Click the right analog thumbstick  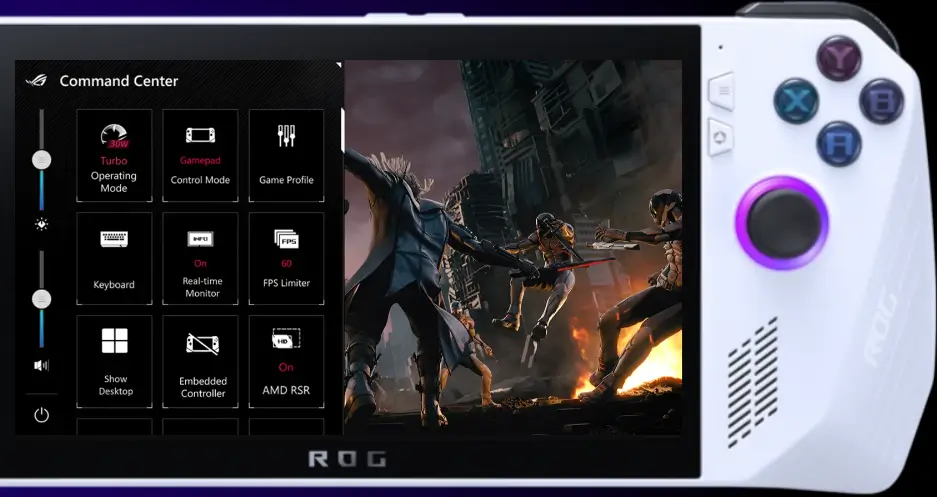tap(782, 223)
